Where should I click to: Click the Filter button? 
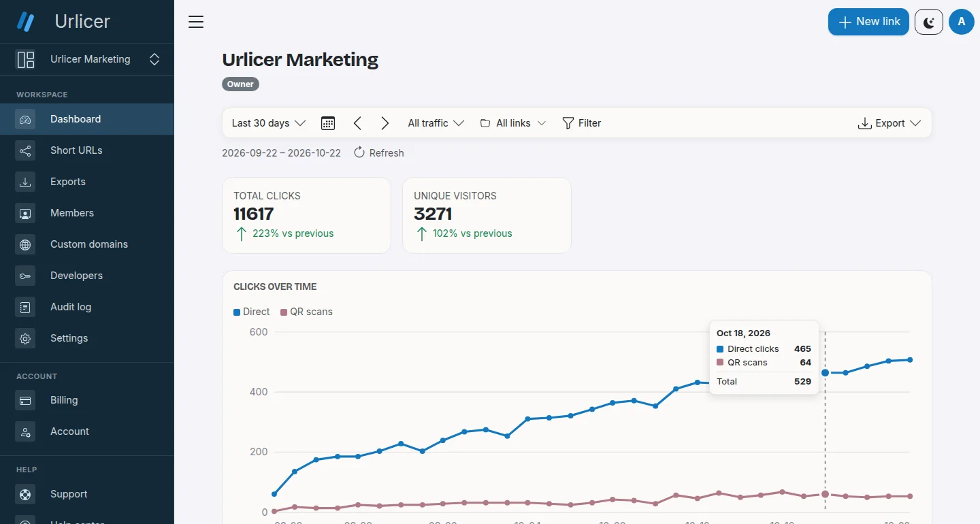(x=582, y=123)
